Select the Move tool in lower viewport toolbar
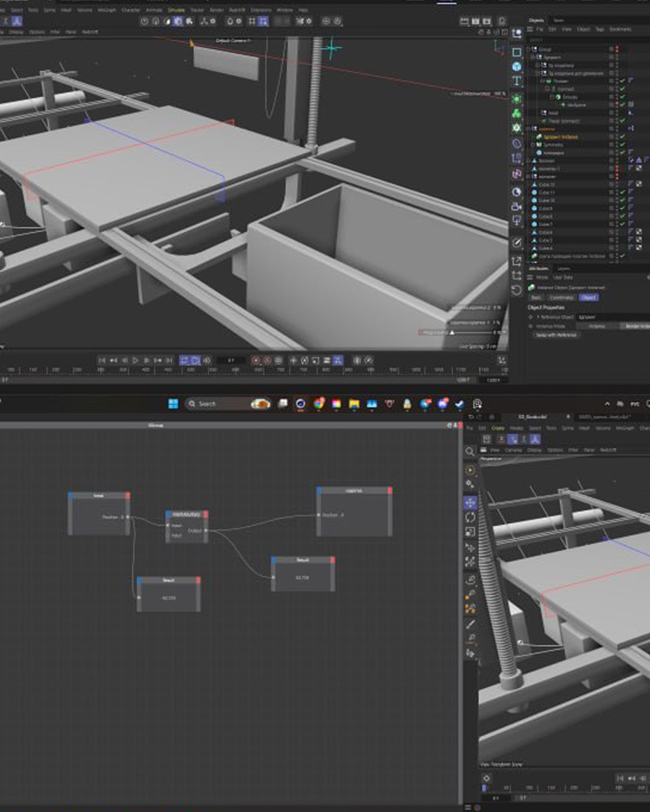Image resolution: width=650 pixels, height=812 pixels. point(470,502)
